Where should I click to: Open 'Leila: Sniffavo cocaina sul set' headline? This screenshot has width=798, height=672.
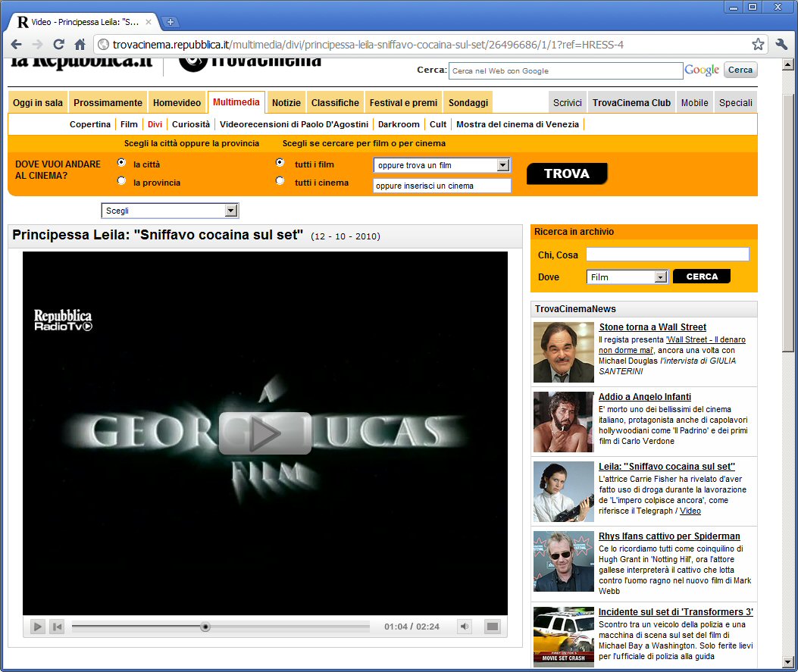tap(667, 467)
